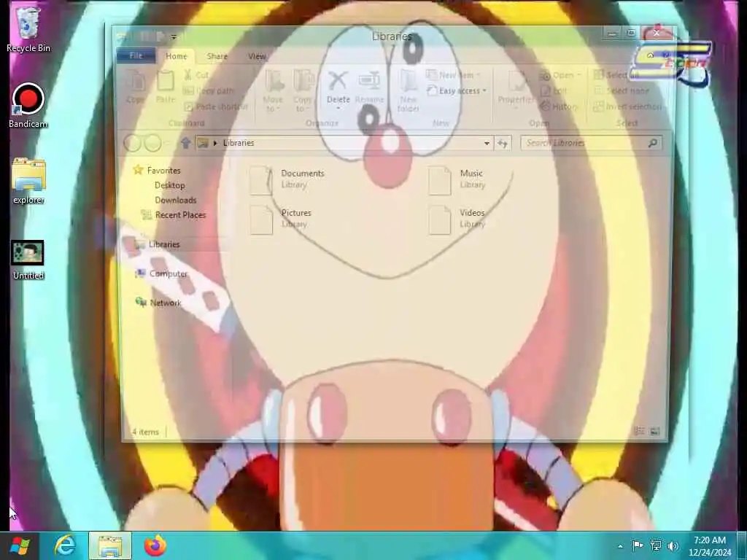
Task: Click the Paste icon in the ribbon
Action: [166, 81]
